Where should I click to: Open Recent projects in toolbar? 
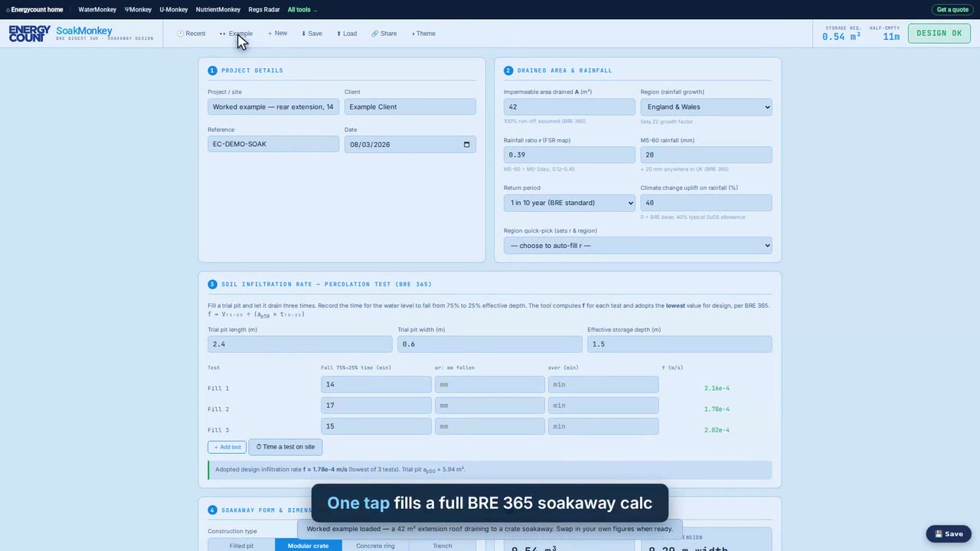click(191, 34)
